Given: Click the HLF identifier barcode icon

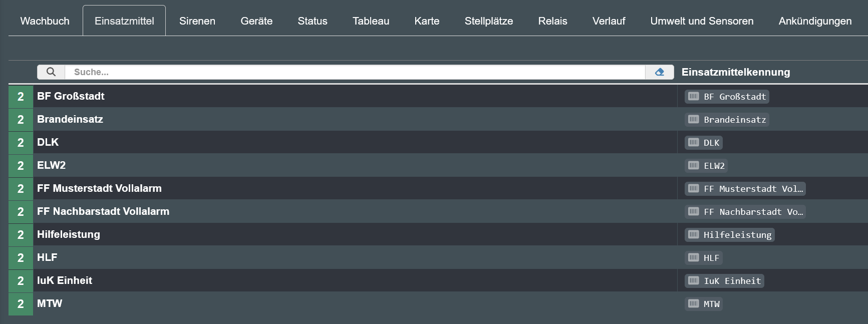Looking at the screenshot, I should (694, 257).
